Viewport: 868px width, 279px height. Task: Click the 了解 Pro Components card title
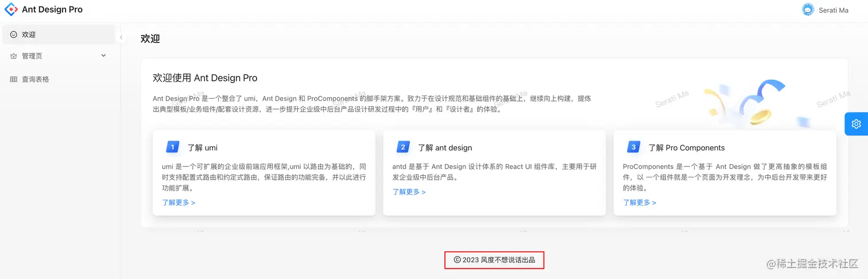coord(687,148)
